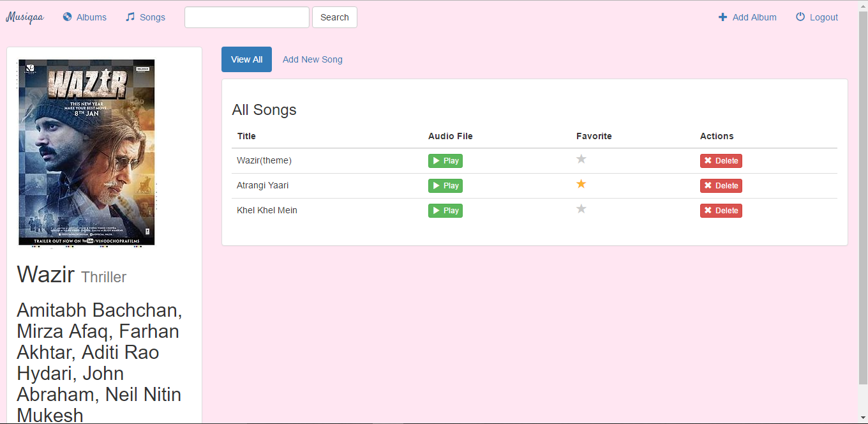The height and width of the screenshot is (424, 868).
Task: Click the Favorite column header
Action: (594, 136)
